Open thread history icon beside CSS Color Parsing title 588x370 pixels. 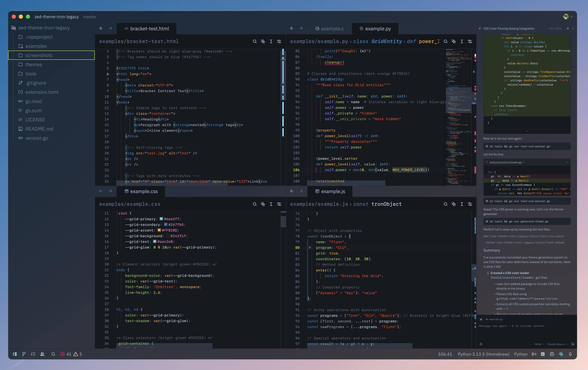click(480, 28)
